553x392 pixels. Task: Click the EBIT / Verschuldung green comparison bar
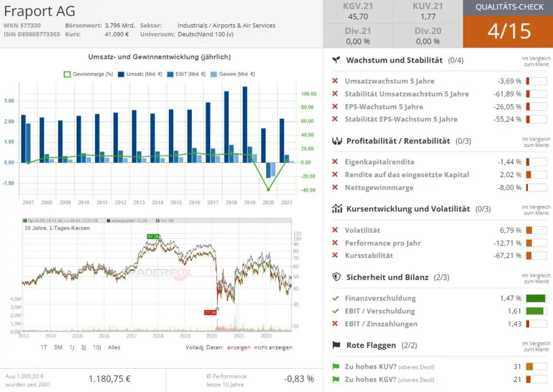coord(536,311)
